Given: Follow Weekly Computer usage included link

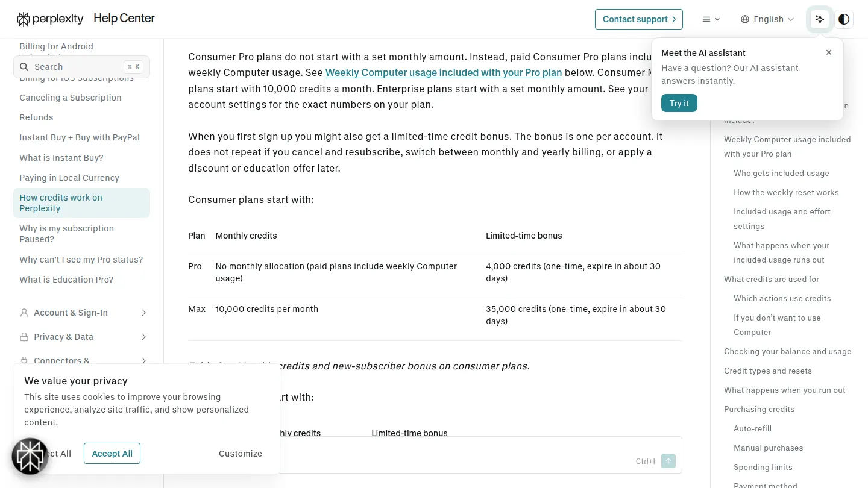Looking at the screenshot, I should pyautogui.click(x=444, y=72).
